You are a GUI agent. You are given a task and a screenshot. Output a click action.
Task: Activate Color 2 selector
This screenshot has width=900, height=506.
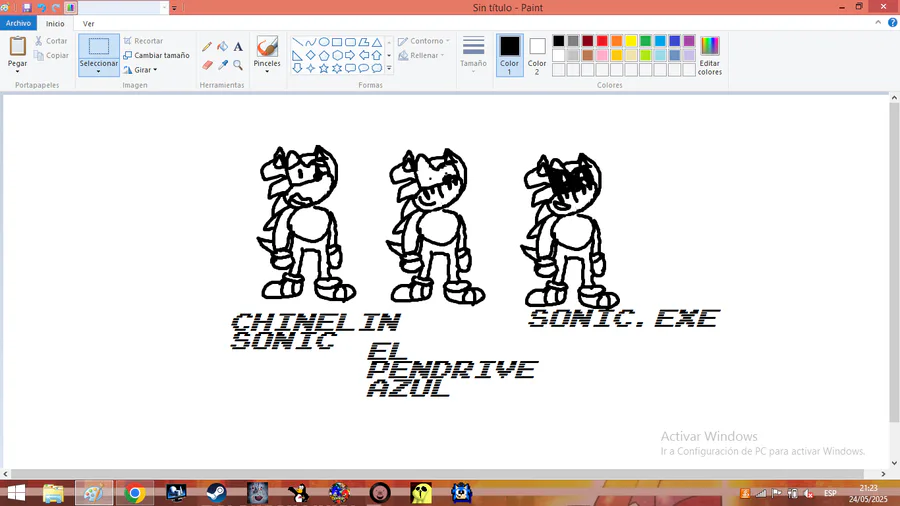pyautogui.click(x=537, y=55)
